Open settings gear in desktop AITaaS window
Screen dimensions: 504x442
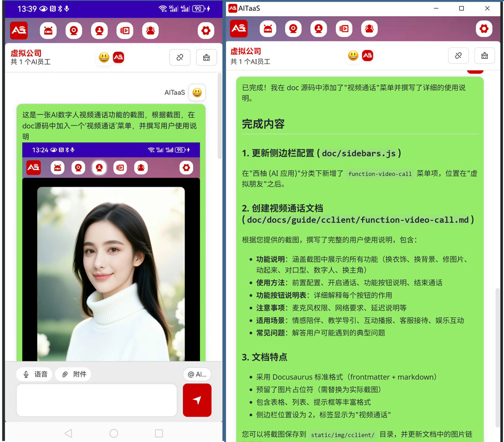tap(484, 29)
